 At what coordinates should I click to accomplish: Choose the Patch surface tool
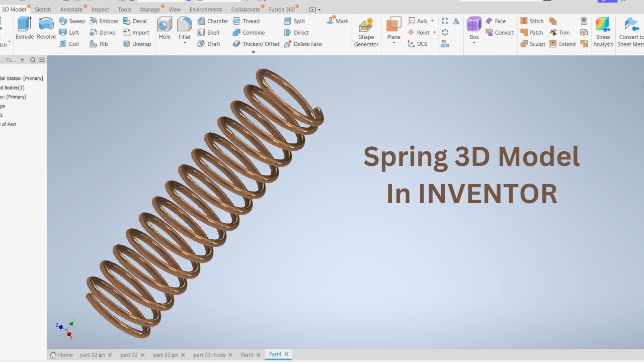(531, 33)
